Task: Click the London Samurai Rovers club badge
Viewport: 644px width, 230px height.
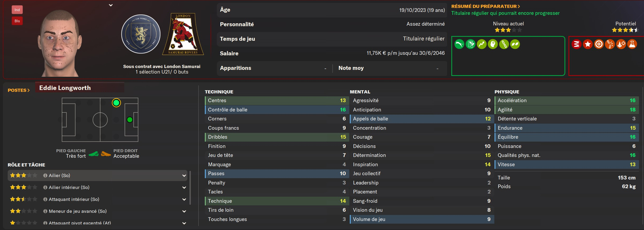Action: click(183, 34)
